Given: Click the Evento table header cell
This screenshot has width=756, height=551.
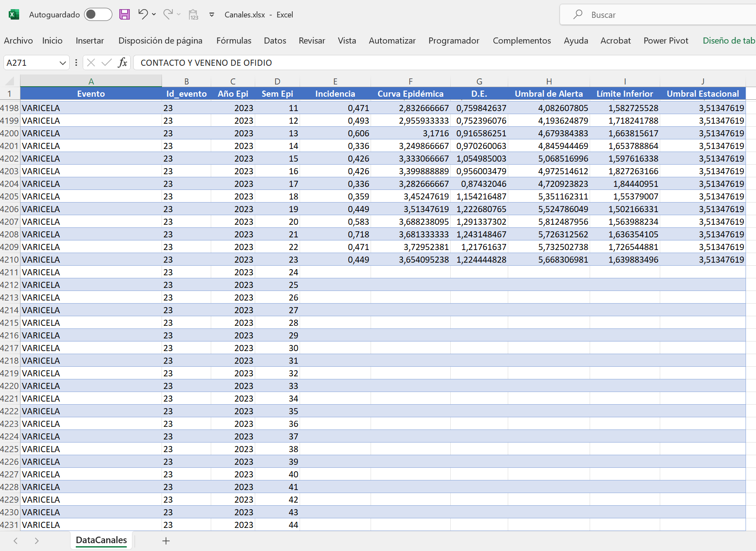Looking at the screenshot, I should [91, 94].
